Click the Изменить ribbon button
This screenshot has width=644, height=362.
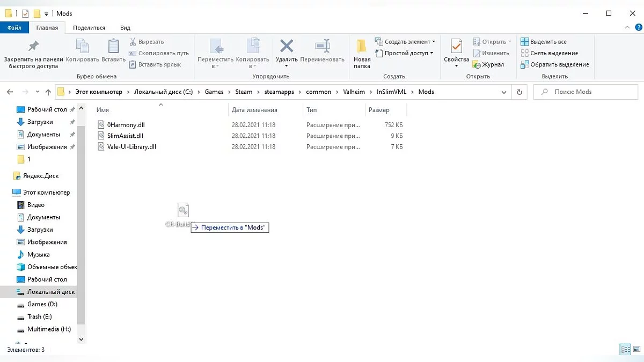[x=491, y=53]
